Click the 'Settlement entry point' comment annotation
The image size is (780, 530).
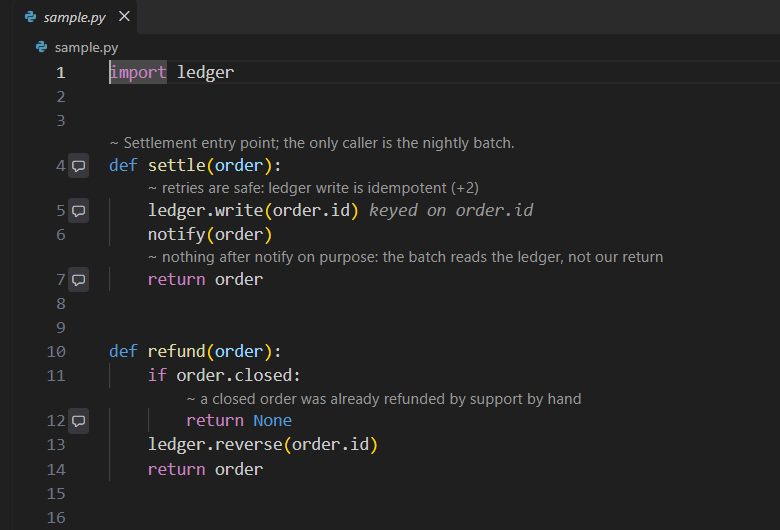pyautogui.click(x=312, y=143)
